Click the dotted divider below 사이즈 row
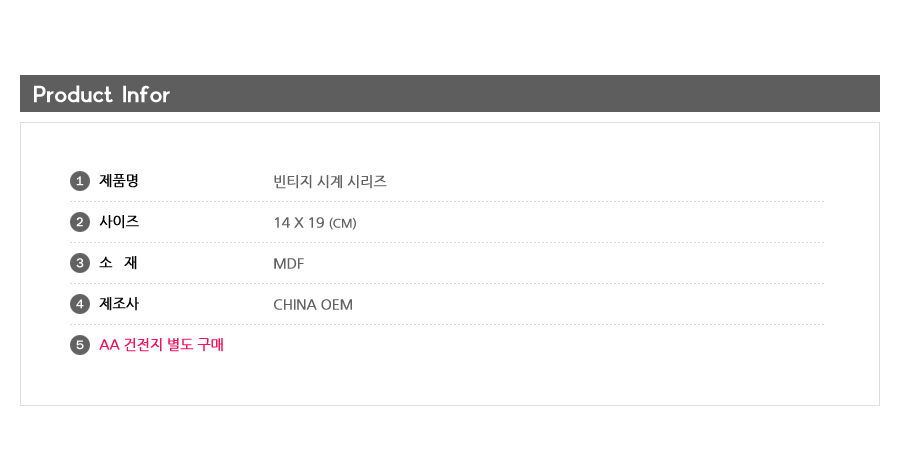This screenshot has width=900, height=474. [447, 243]
